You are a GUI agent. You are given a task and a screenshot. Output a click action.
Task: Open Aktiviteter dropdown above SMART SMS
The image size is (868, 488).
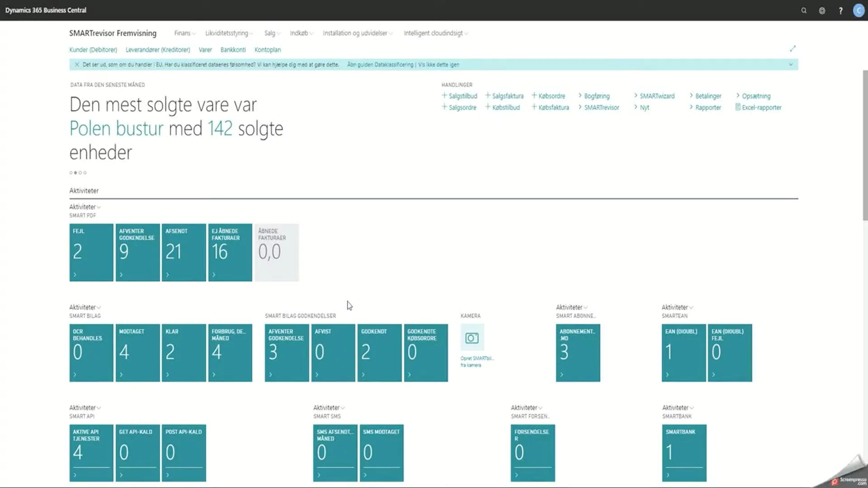click(x=329, y=408)
